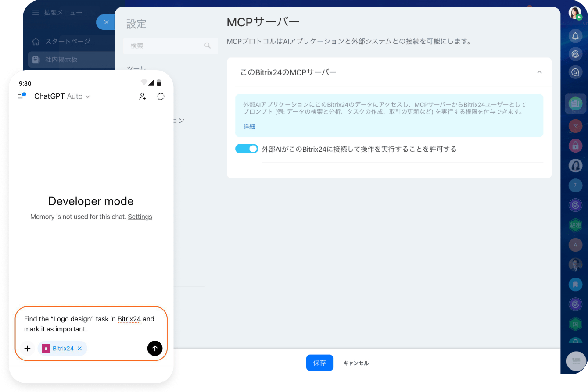Viewport: 588px width, 392px height.
Task: Toggle external AI connection permission switch
Action: [247, 149]
